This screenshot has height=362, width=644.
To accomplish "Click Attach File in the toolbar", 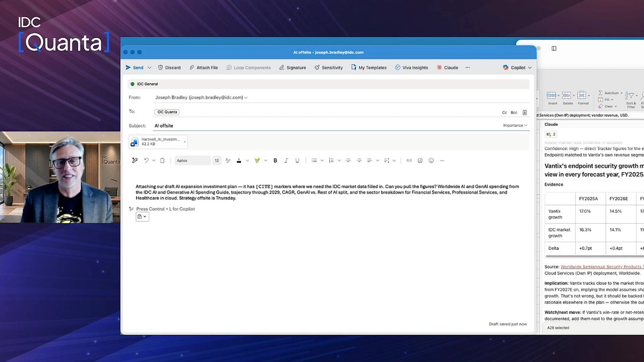I will pos(203,68).
